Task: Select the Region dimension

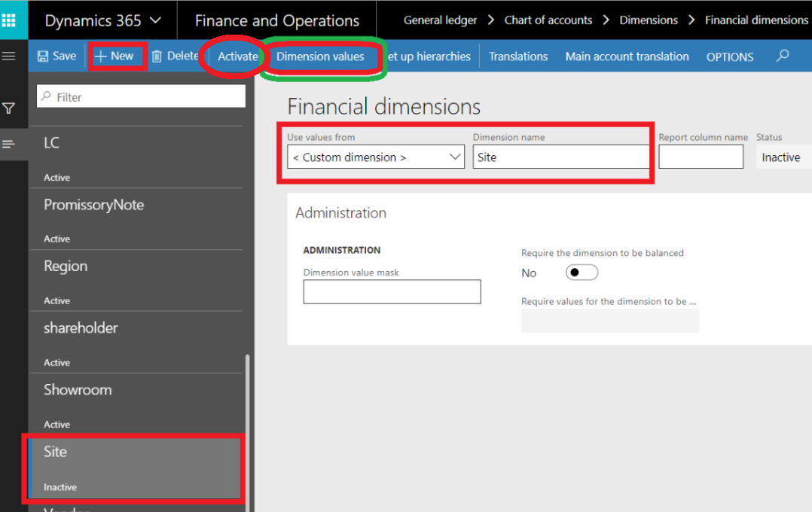Action: (x=136, y=281)
